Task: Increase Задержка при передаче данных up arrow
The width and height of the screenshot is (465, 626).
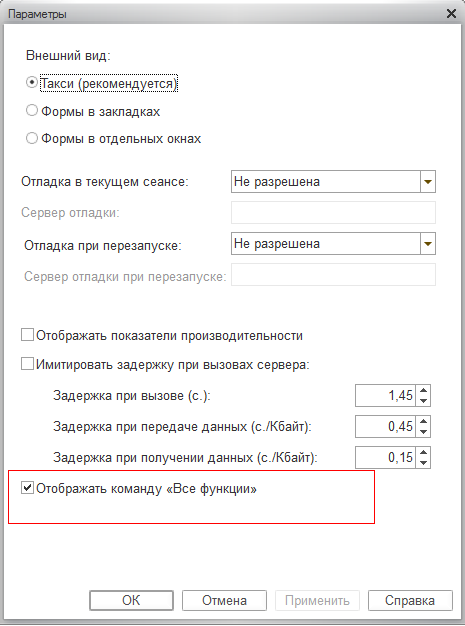Action: pyautogui.click(x=423, y=421)
